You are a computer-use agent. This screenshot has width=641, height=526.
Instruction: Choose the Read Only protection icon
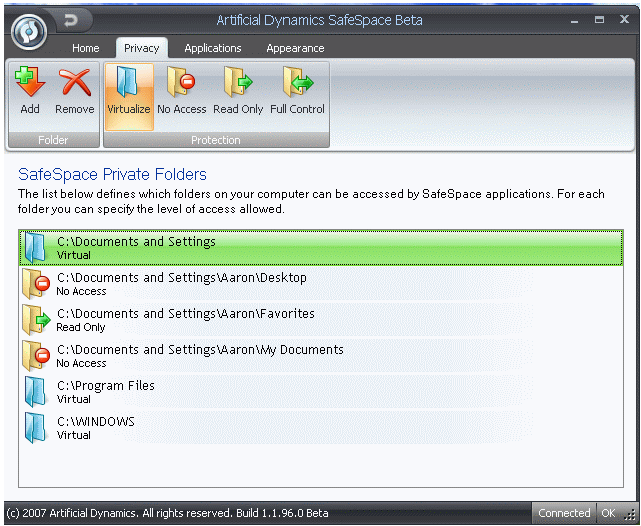[238, 82]
